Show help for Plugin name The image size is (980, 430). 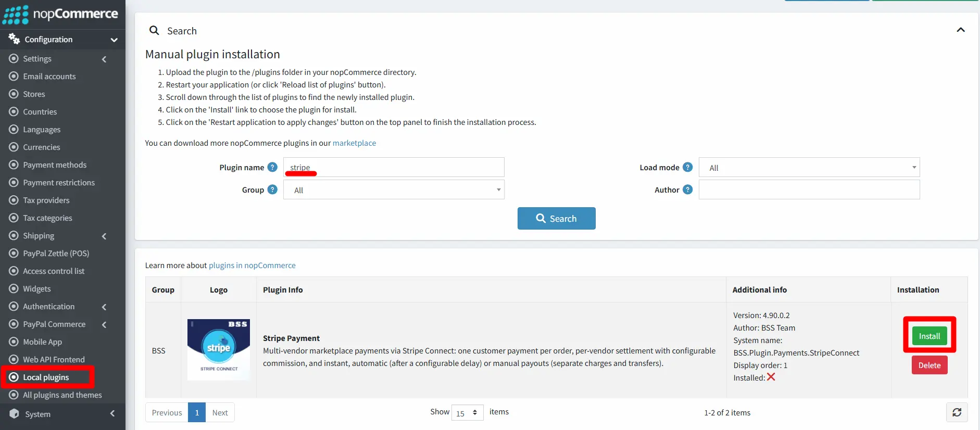pyautogui.click(x=272, y=167)
